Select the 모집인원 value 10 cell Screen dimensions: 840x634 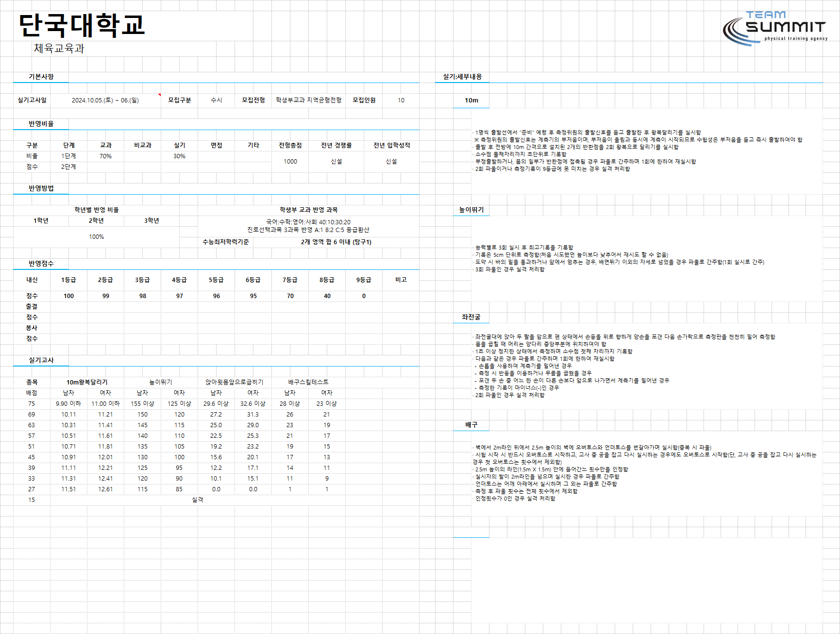click(401, 100)
